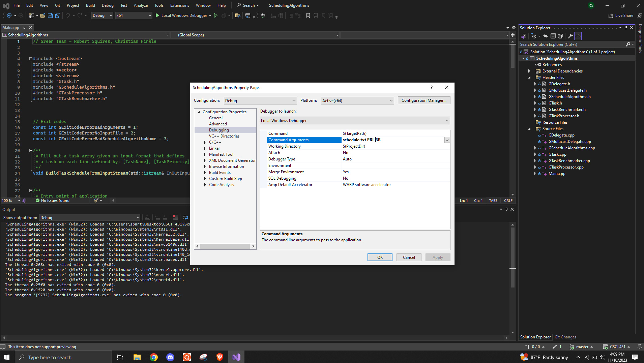This screenshot has width=644, height=363.
Task: Click the master branch indicator in status bar
Action: tap(582, 346)
